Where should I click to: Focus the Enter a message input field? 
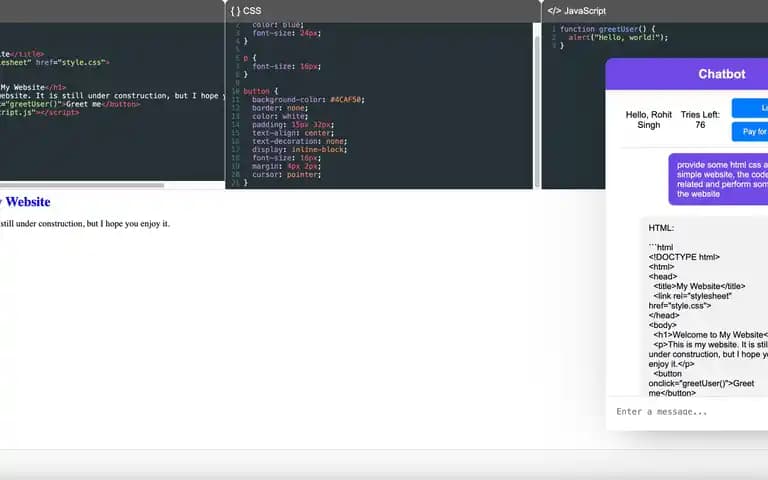click(x=687, y=412)
